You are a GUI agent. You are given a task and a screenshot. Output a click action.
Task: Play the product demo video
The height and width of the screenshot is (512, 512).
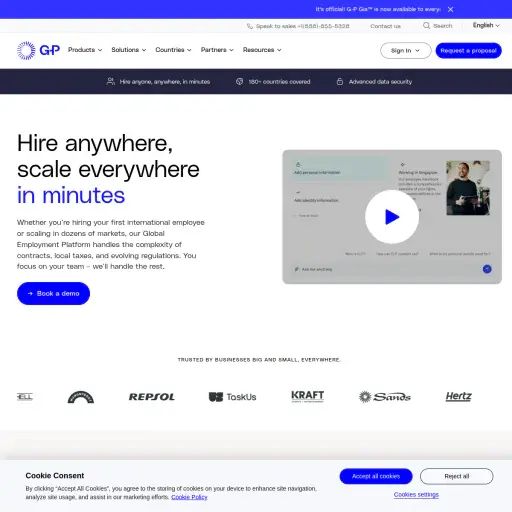[392, 217]
